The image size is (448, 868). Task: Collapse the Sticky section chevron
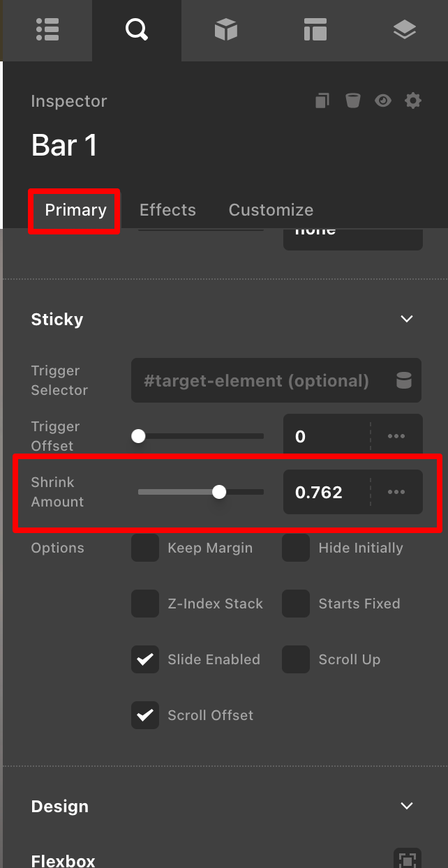tap(407, 319)
